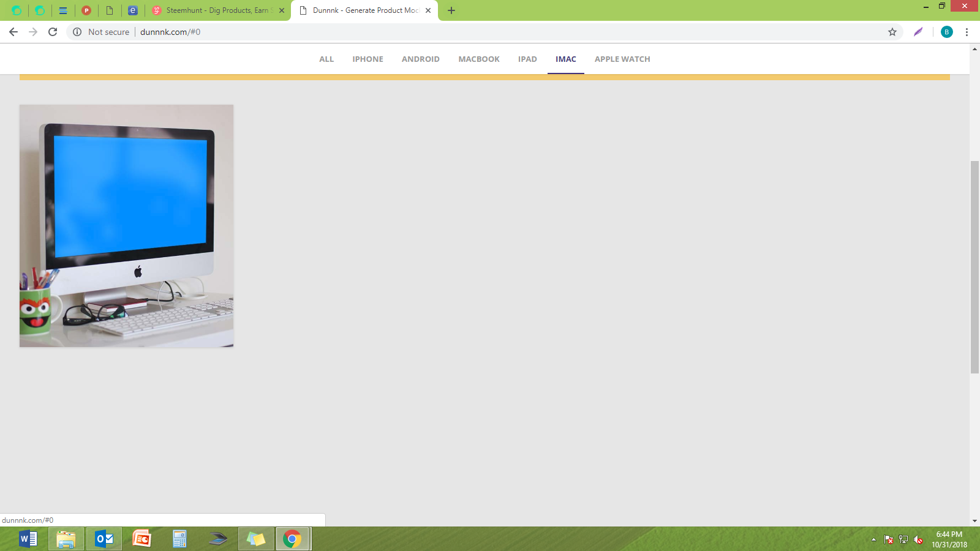Open the purple feather extension icon
Image resolution: width=980 pixels, height=551 pixels.
click(918, 32)
